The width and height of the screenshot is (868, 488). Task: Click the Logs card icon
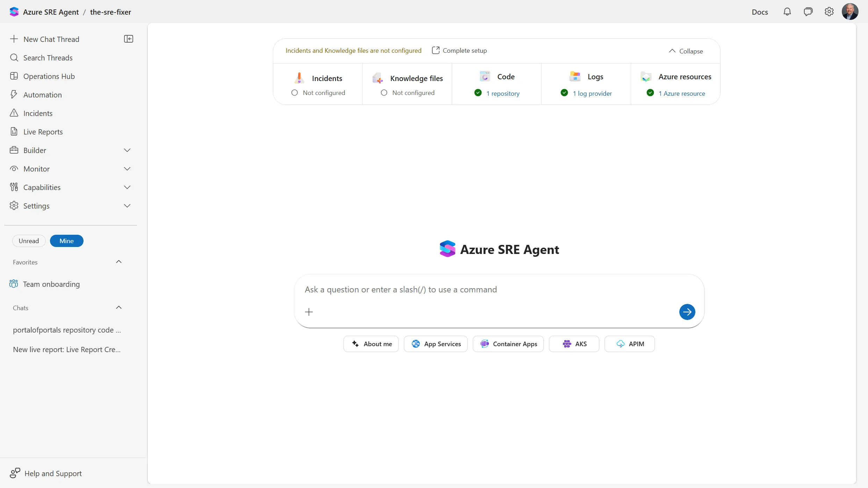pyautogui.click(x=575, y=76)
